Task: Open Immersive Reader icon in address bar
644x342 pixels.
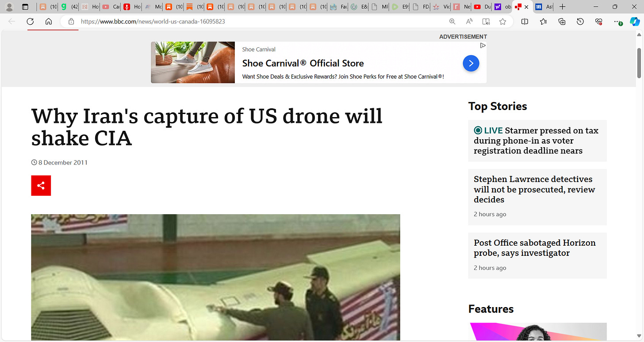Action: 486,21
